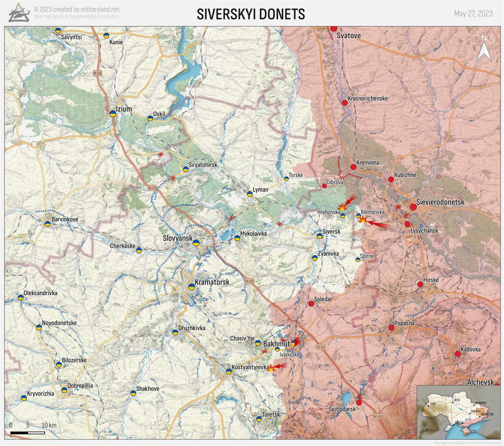This screenshot has width=504, height=446.
Task: Click the red Soledar marker
Action: point(311,304)
